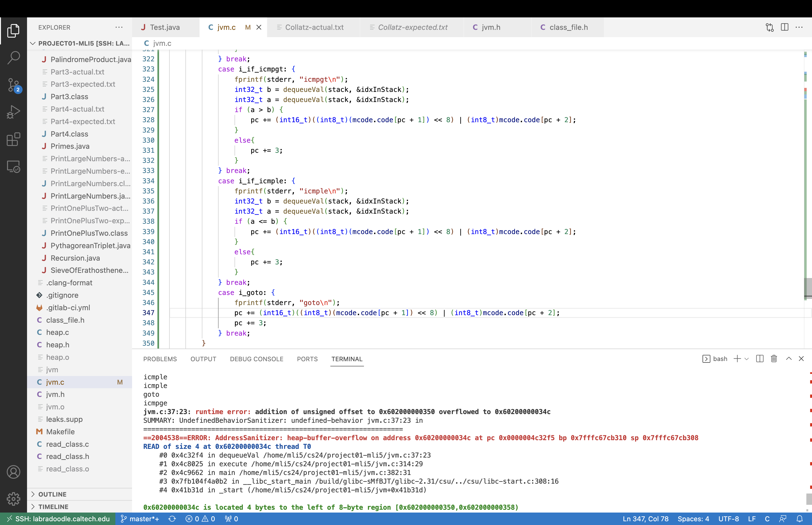Viewport: 812px width, 525px height.
Task: Open Remote Explorer view
Action: (x=13, y=166)
